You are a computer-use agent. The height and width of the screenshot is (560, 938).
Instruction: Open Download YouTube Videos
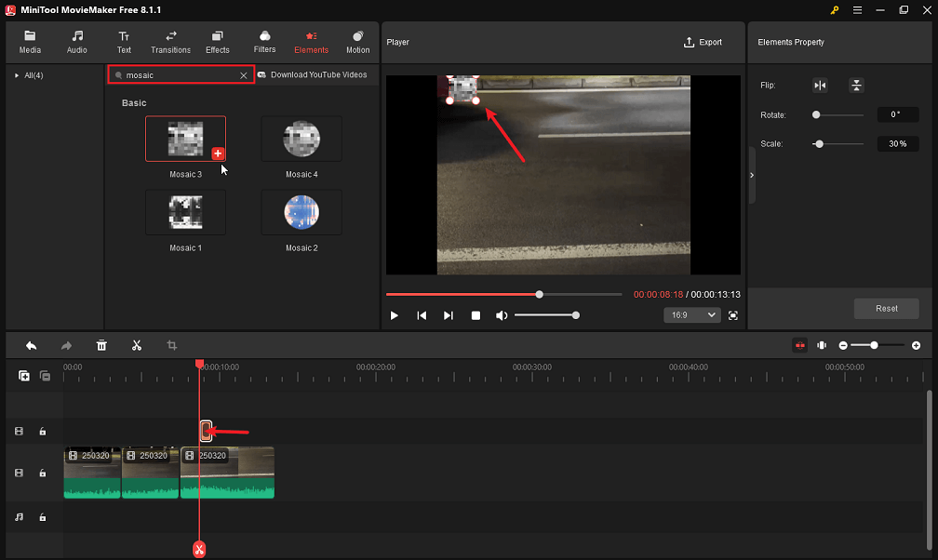313,74
